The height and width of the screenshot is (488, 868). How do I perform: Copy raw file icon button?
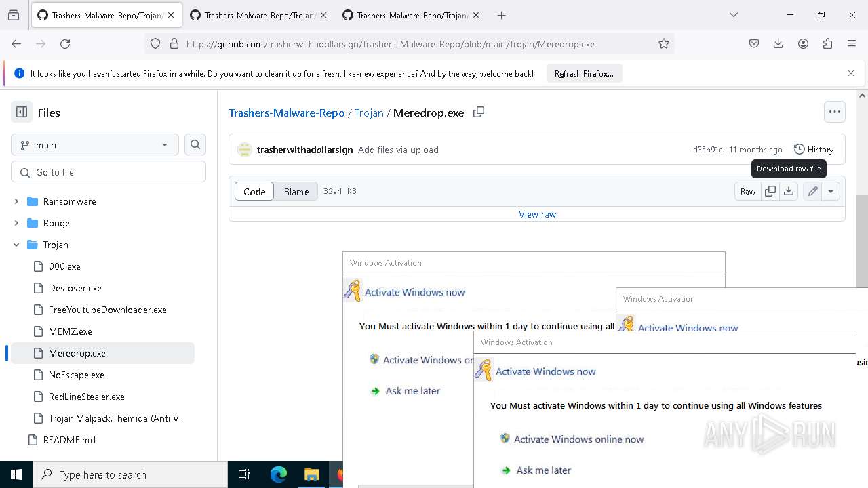[x=770, y=192]
